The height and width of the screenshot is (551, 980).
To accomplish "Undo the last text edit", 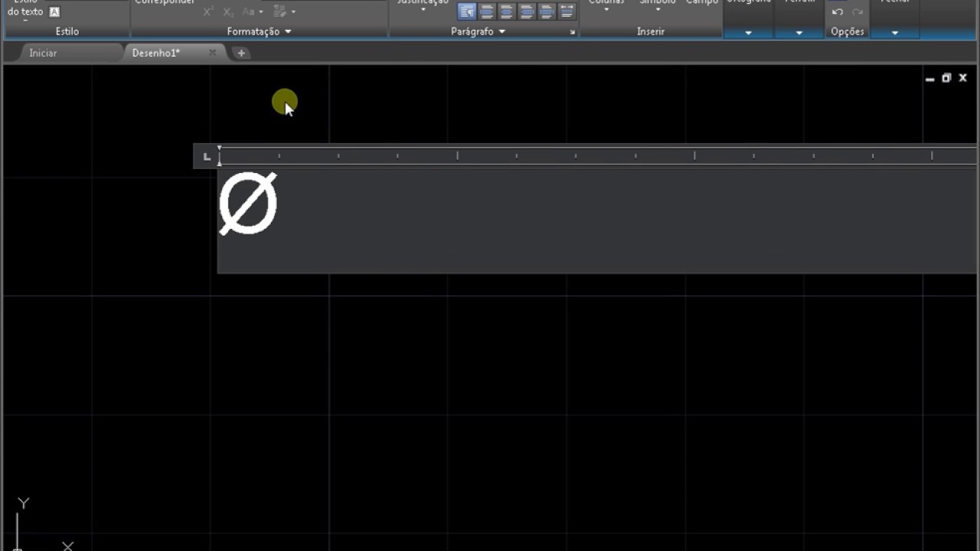I will [838, 11].
